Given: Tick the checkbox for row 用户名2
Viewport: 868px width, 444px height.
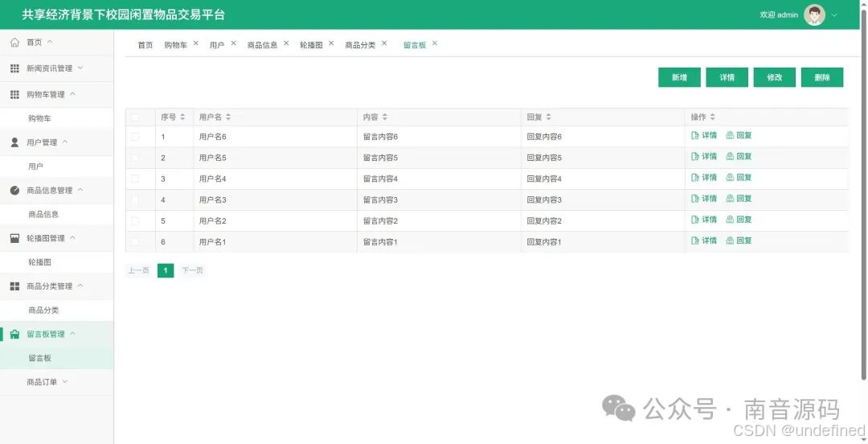Looking at the screenshot, I should pyautogui.click(x=135, y=220).
